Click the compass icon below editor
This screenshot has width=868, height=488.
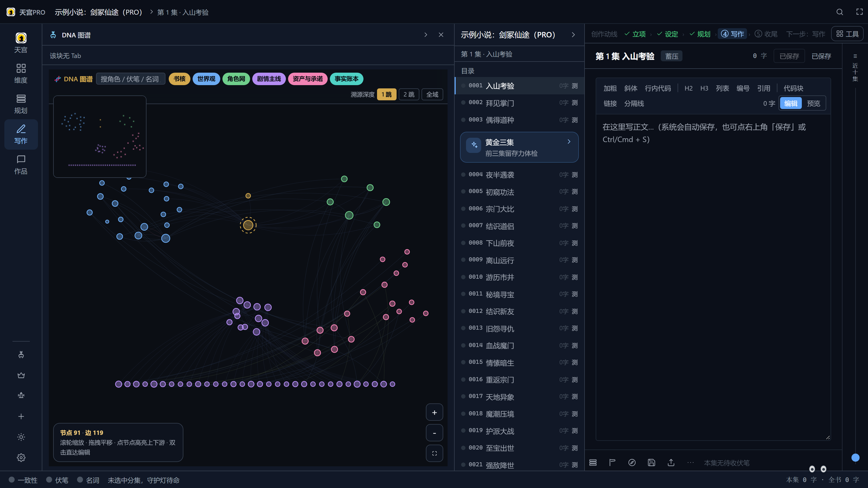click(632, 463)
